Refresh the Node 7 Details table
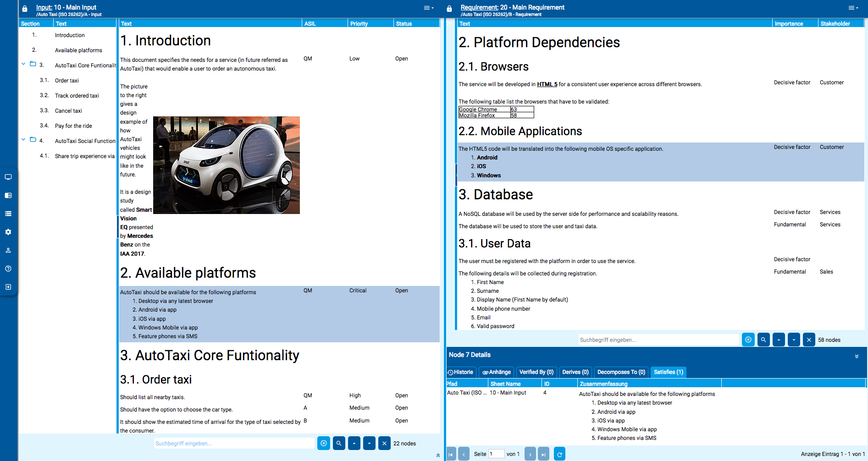Screen dimensions: 868x461 coord(559,454)
